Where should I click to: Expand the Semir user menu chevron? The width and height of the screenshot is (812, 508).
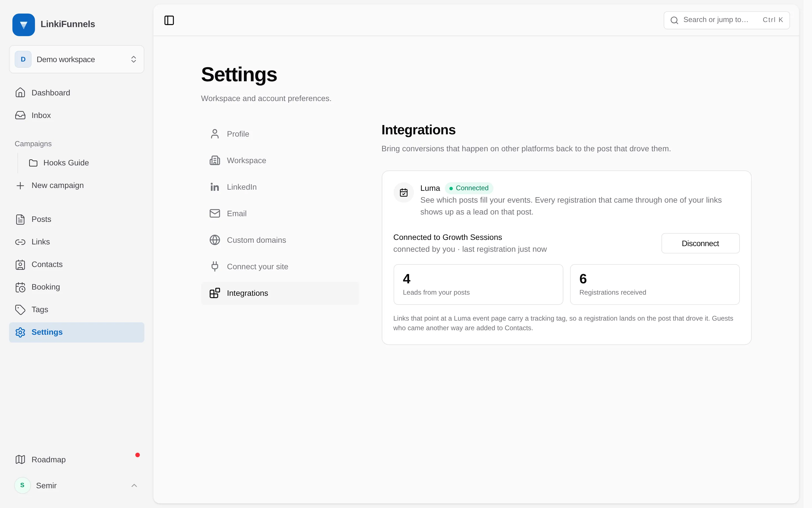134,485
